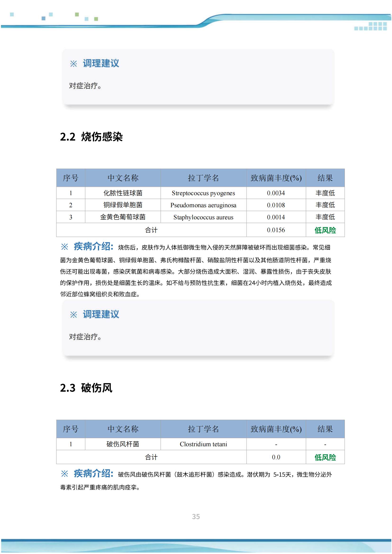
Task: Click the Streptococcus pyogenes Latin name cell
Action: pos(204,193)
